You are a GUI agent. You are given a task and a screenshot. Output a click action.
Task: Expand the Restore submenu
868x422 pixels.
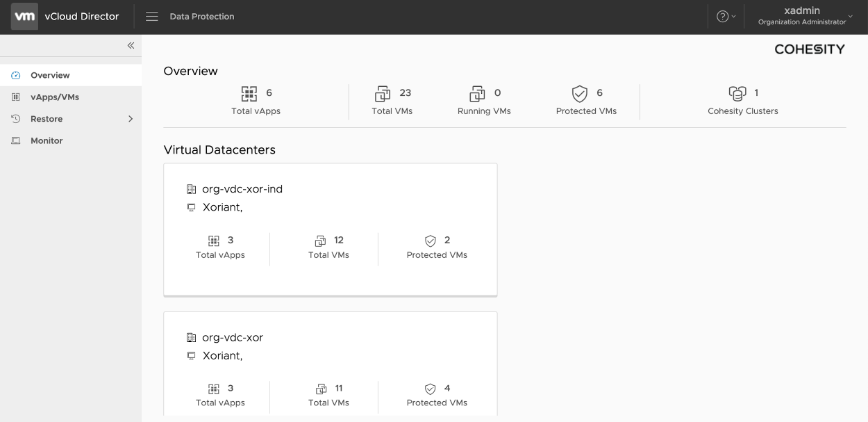pos(130,119)
